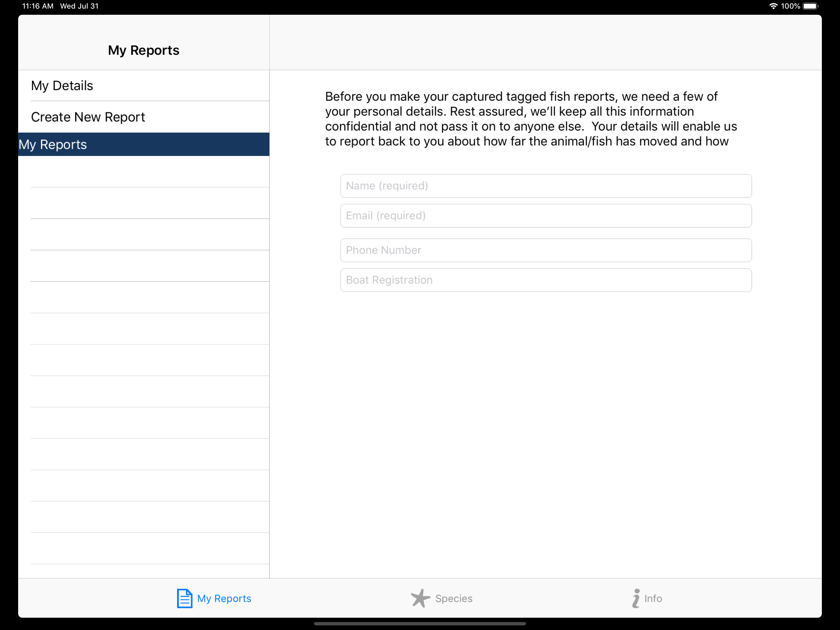The height and width of the screenshot is (630, 840).
Task: Tap the 11:16 AM clock text
Action: pyautogui.click(x=38, y=6)
